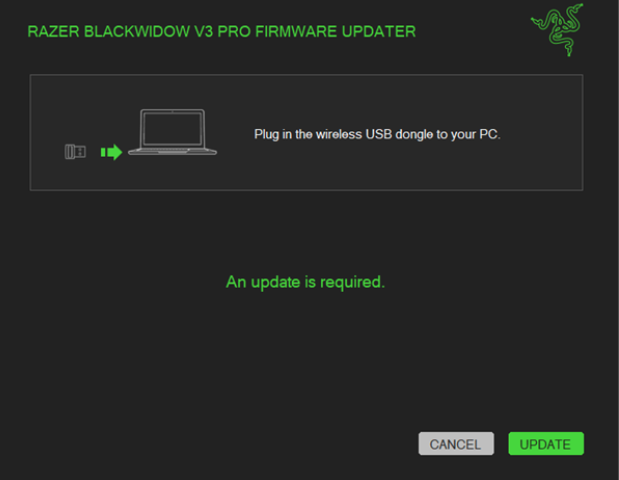This screenshot has width=619, height=480.
Task: Select the wireless USB dongle icon
Action: pyautogui.click(x=75, y=152)
